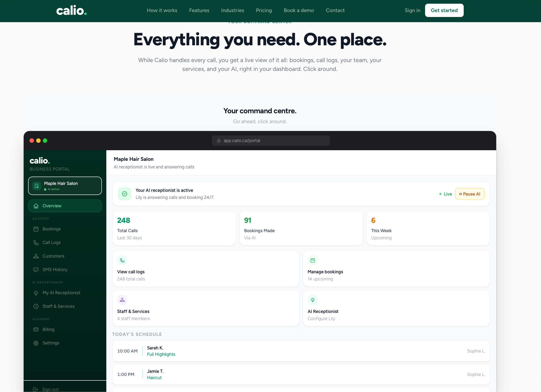Click the Sign in link
The width and height of the screenshot is (541, 392).
tap(413, 10)
